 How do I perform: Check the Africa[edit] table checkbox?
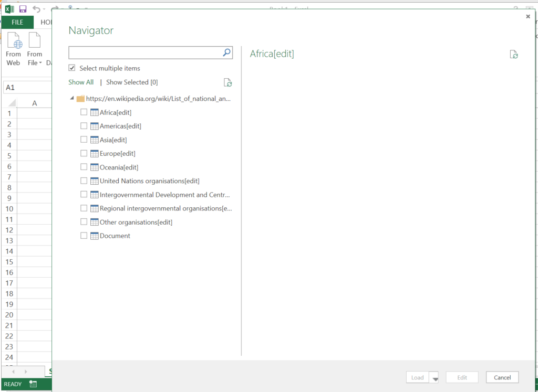pyautogui.click(x=84, y=112)
